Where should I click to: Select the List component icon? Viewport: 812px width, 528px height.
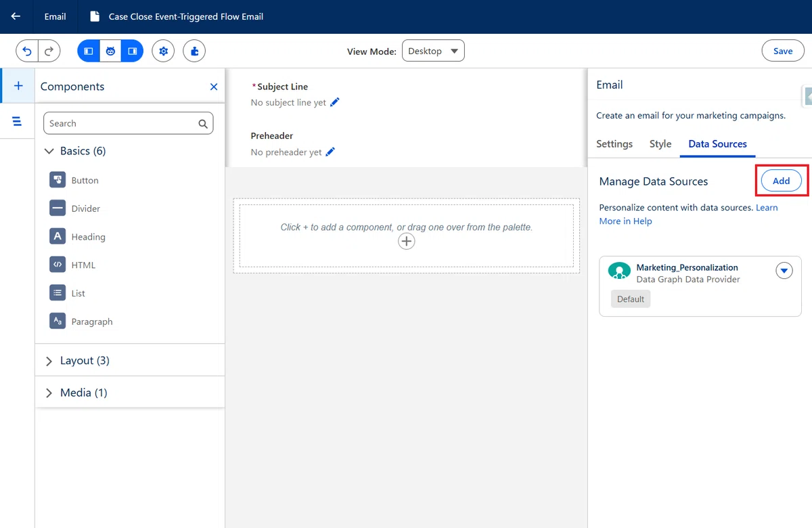[x=58, y=293]
